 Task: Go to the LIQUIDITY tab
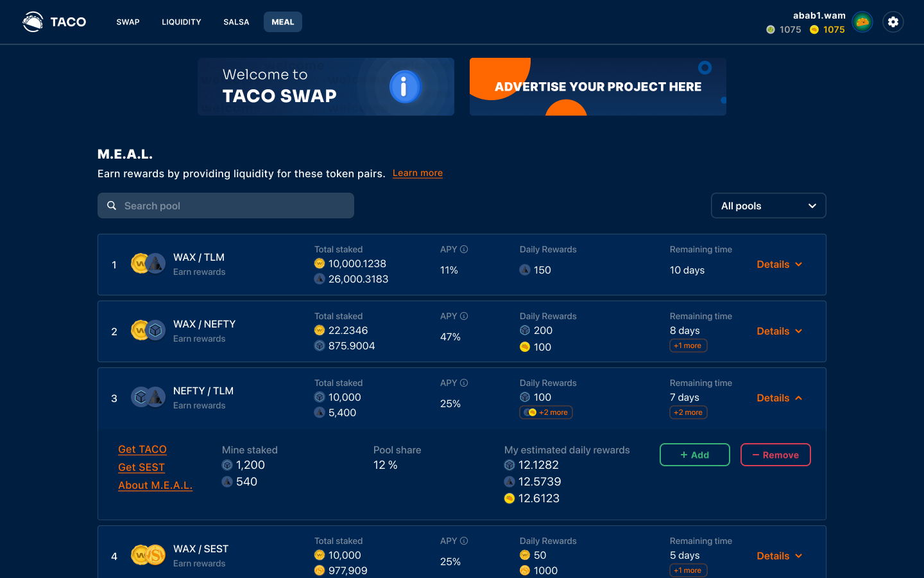point(182,22)
